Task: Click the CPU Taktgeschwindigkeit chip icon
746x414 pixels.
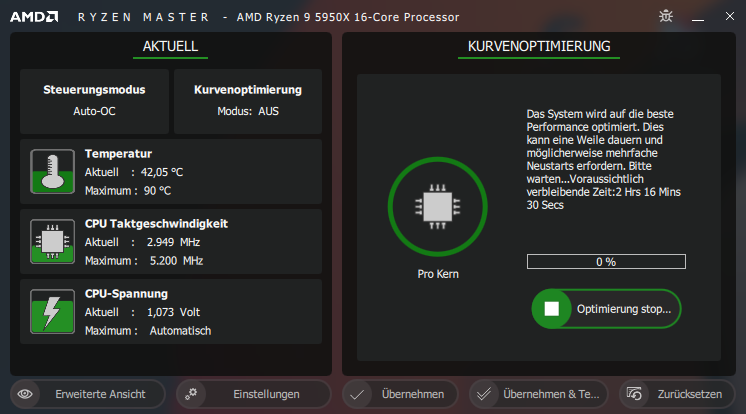Action: point(52,241)
